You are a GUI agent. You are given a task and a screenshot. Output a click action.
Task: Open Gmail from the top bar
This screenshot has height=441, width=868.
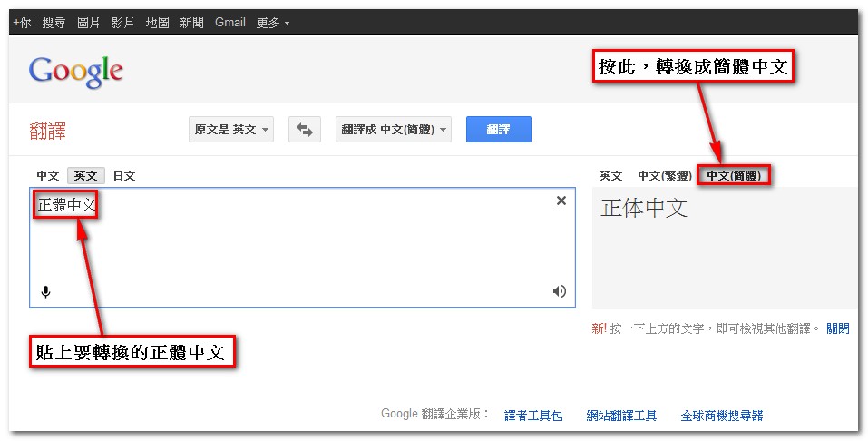click(x=230, y=22)
